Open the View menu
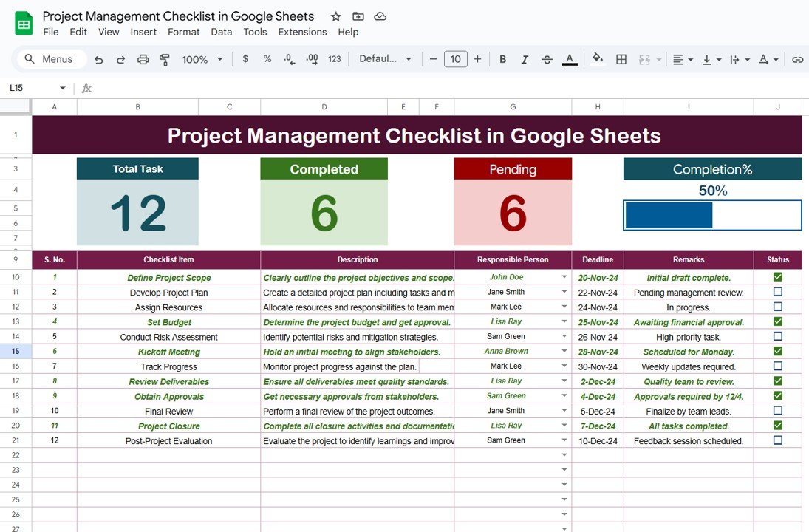Screen dimensions: 809x532 click(x=109, y=32)
